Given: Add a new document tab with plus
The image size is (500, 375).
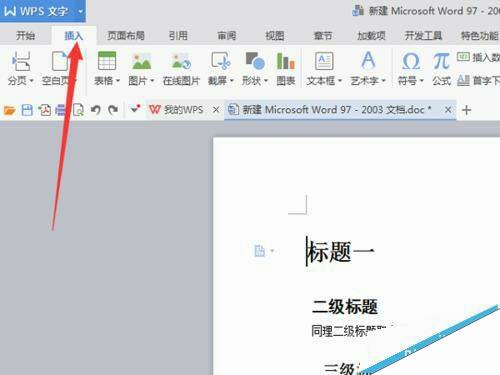Looking at the screenshot, I should [x=467, y=110].
